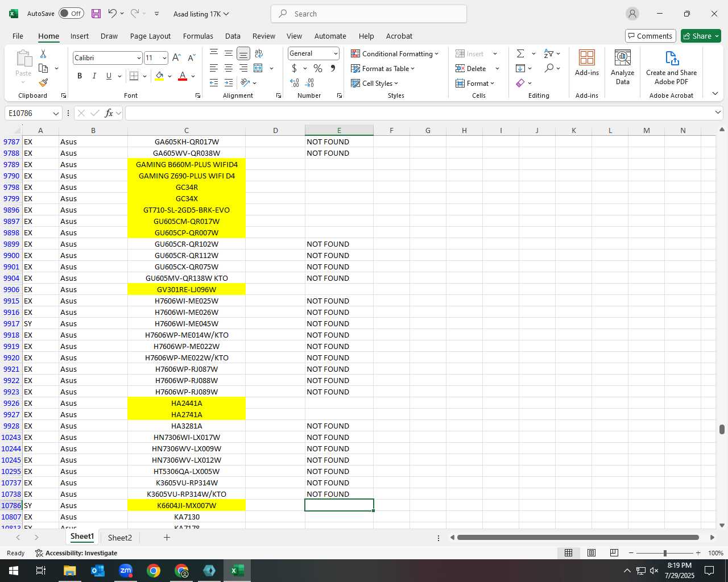The width and height of the screenshot is (728, 582).
Task: Click the AutoSum sigma icon
Action: [x=520, y=53]
